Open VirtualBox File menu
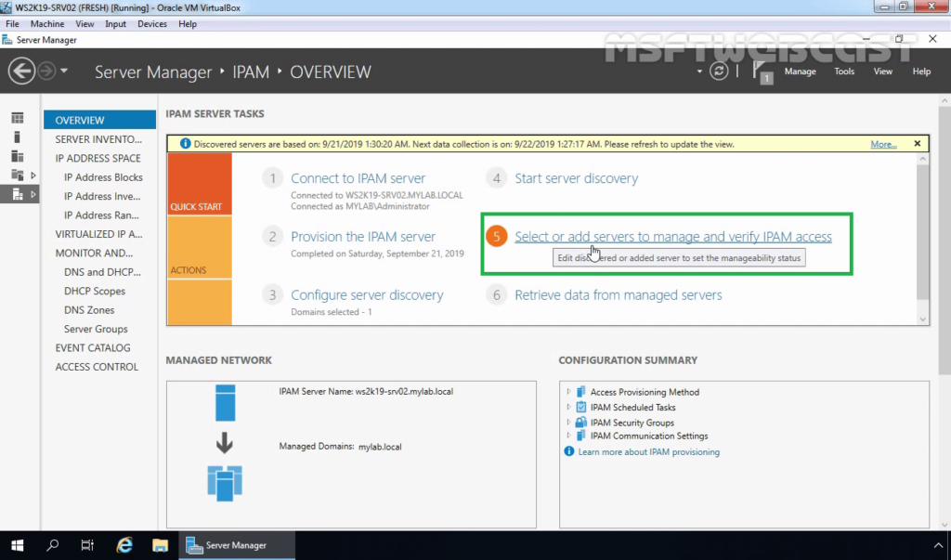 12,23
